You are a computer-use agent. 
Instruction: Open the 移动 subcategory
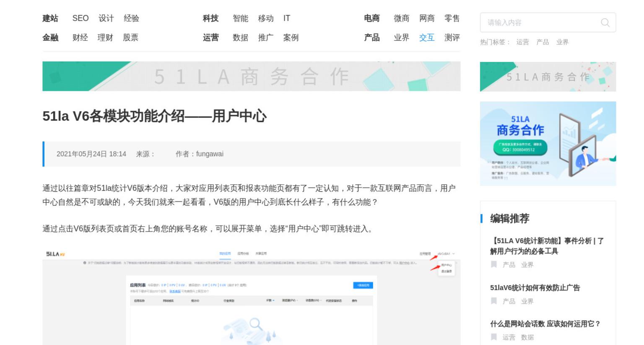point(266,18)
